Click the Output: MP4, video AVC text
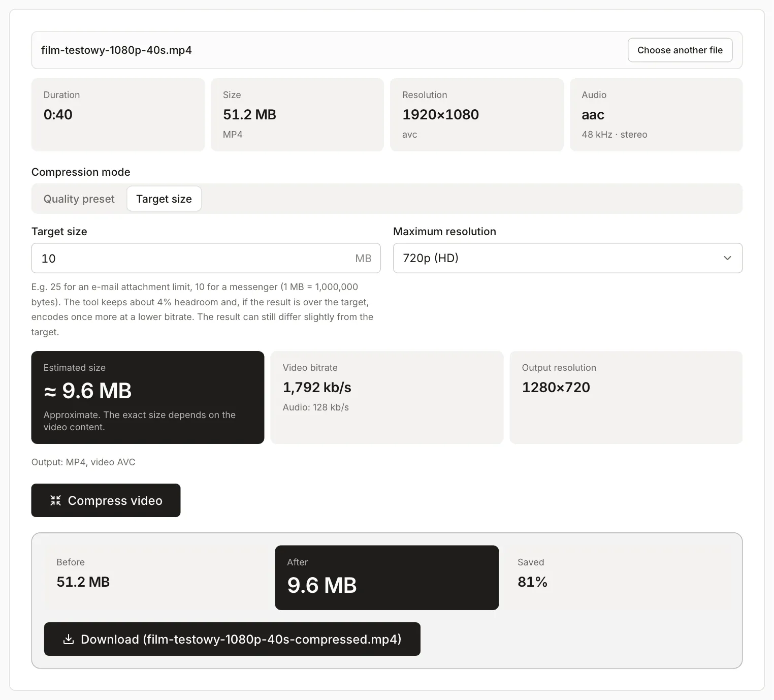The height and width of the screenshot is (700, 774). tap(83, 462)
